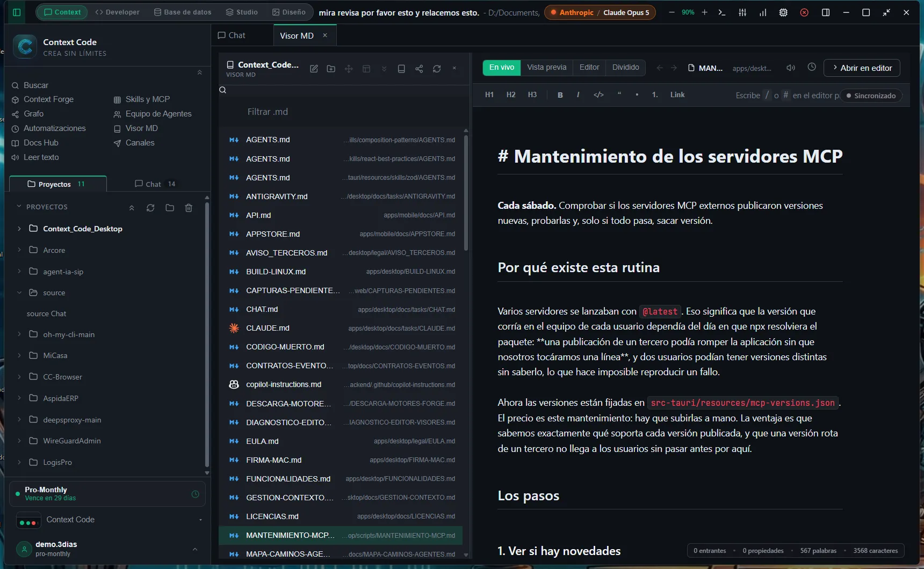
Task: Click the share graph icon
Action: tap(419, 69)
